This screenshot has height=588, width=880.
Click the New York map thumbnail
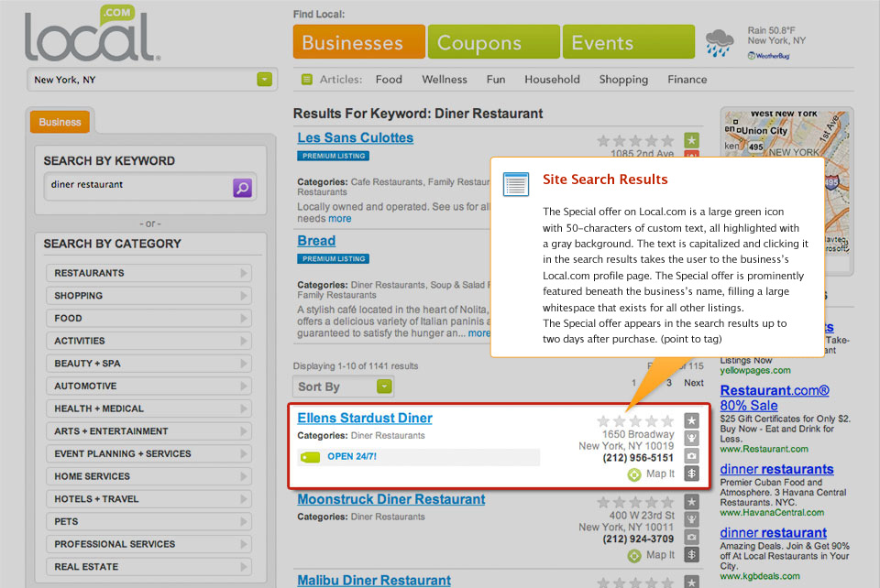tap(786, 135)
